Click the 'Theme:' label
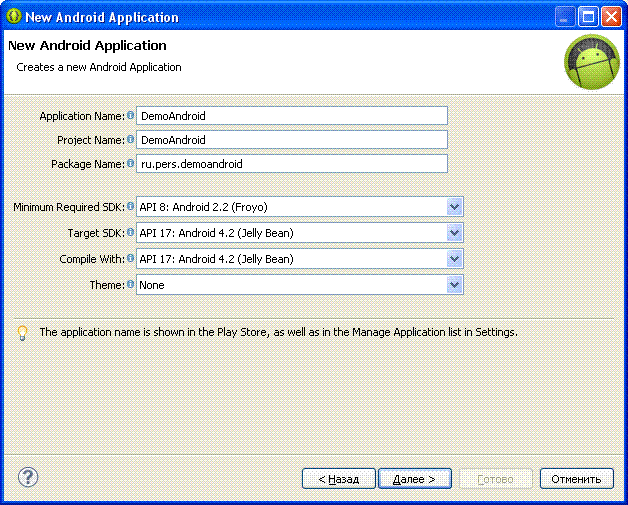Screen dimensions: 628x505 107,285
